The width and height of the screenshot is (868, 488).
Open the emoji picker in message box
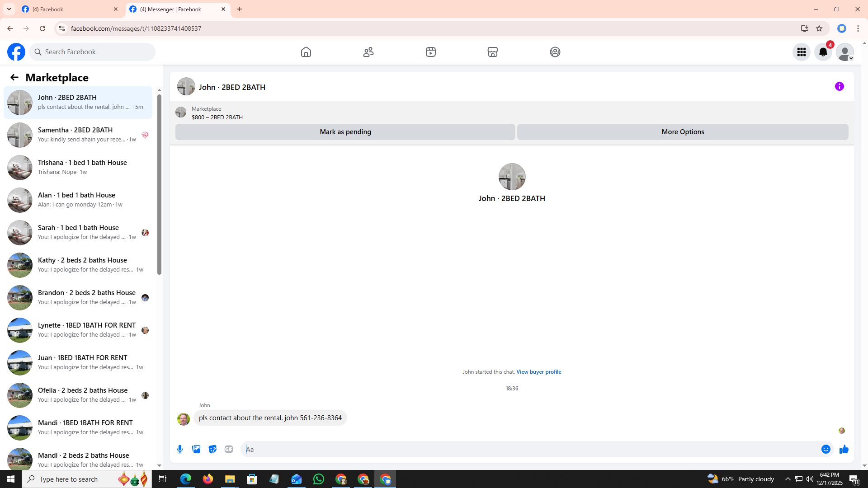pos(826,449)
